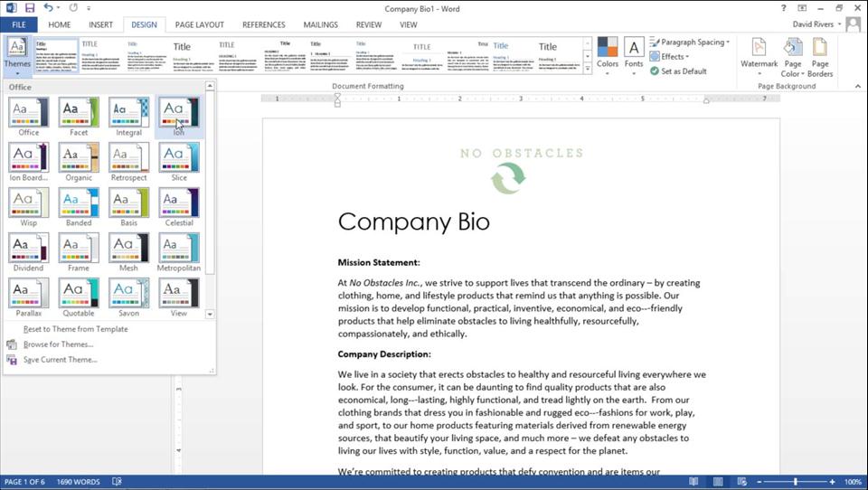The image size is (868, 490).
Task: Apply the Facet theme
Action: 79,117
